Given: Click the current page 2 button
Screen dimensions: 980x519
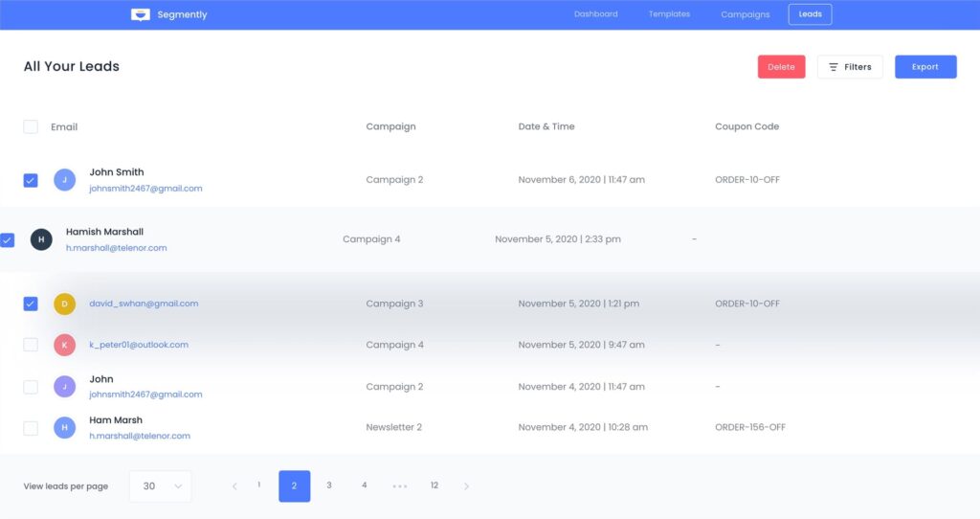Looking at the screenshot, I should (x=295, y=486).
